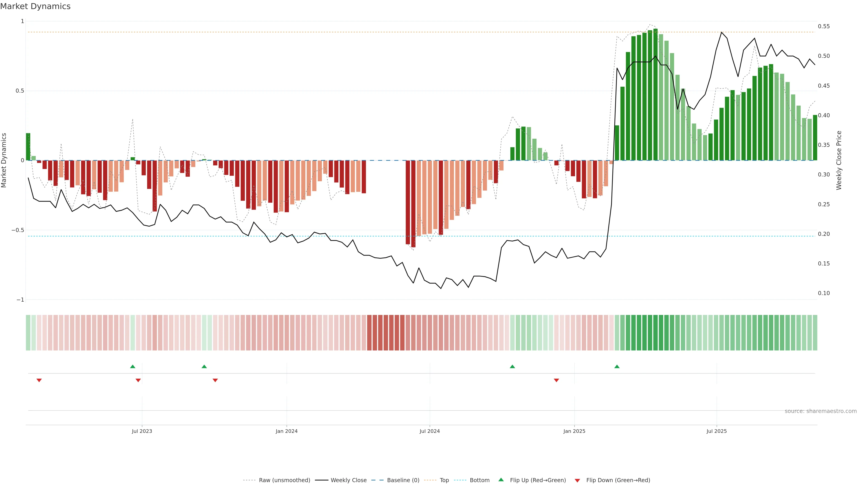This screenshot has width=868, height=488.
Task: Click the flip-up triangle marker near Oct 2024
Action: (512, 366)
